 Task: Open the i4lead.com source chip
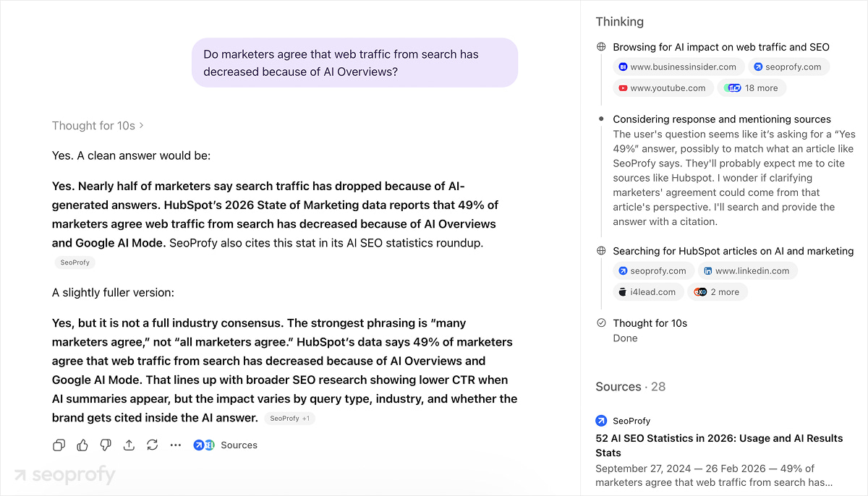[x=648, y=292]
